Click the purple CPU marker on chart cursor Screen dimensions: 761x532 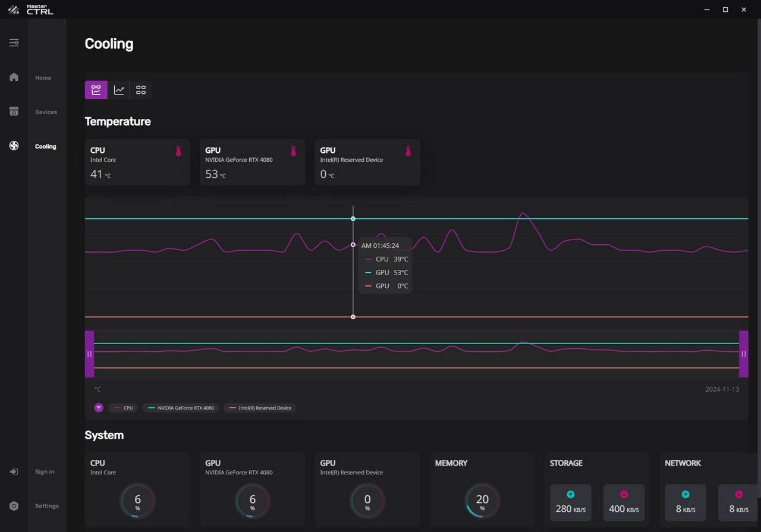click(353, 245)
